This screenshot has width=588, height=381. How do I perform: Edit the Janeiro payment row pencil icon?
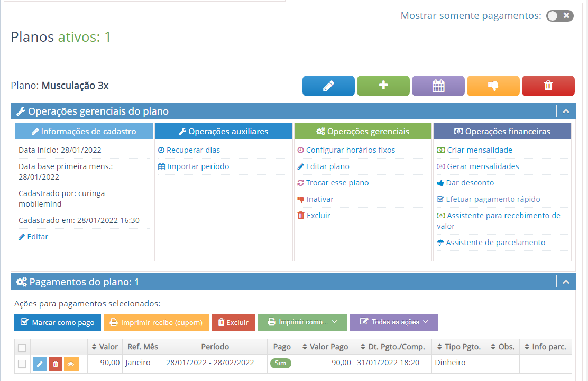coord(40,364)
